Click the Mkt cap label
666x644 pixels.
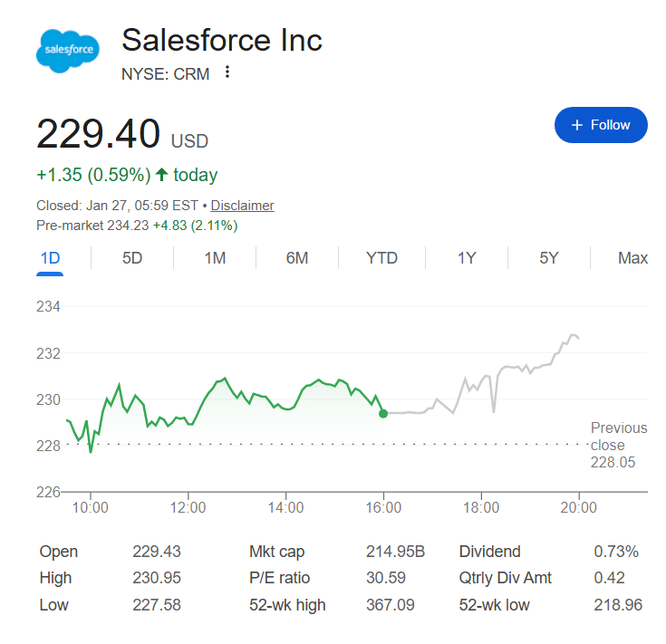(x=276, y=552)
